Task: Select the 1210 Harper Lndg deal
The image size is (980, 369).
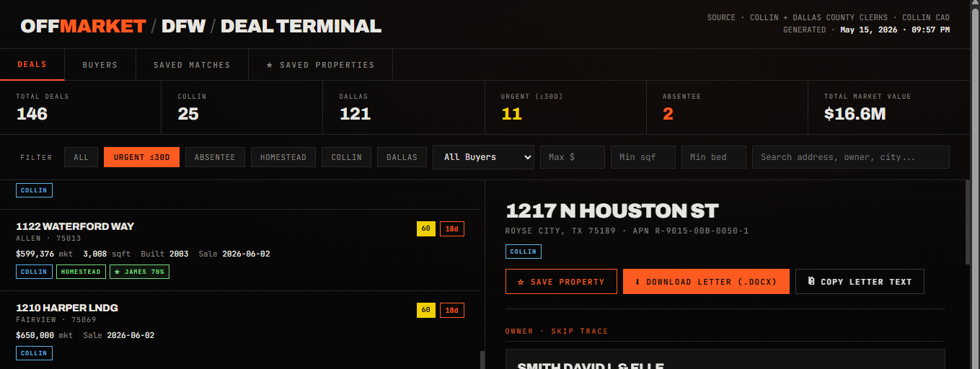Action: tap(240, 332)
